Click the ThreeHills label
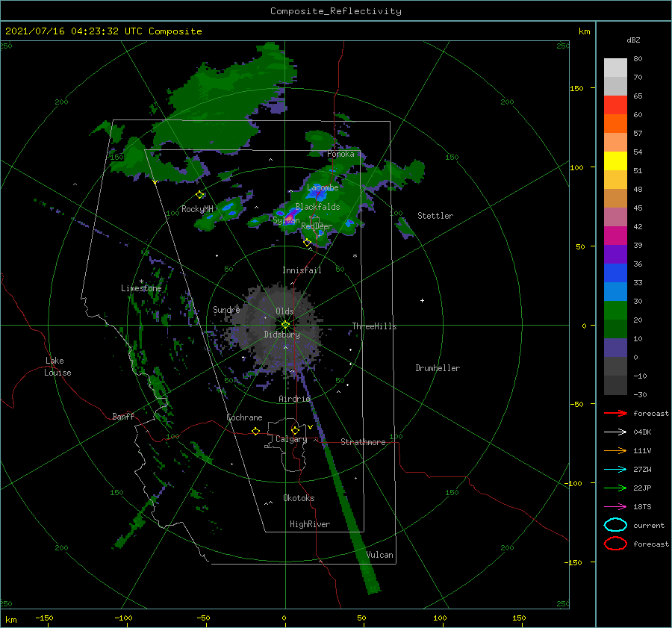 pyautogui.click(x=374, y=326)
